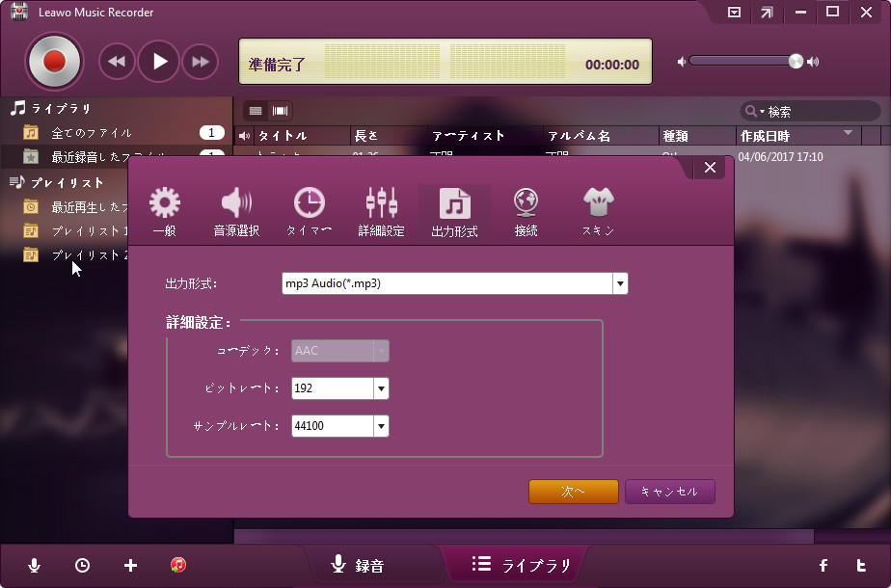Click the キャンセル button
Viewport: 891px width, 588px height.
[x=670, y=492]
